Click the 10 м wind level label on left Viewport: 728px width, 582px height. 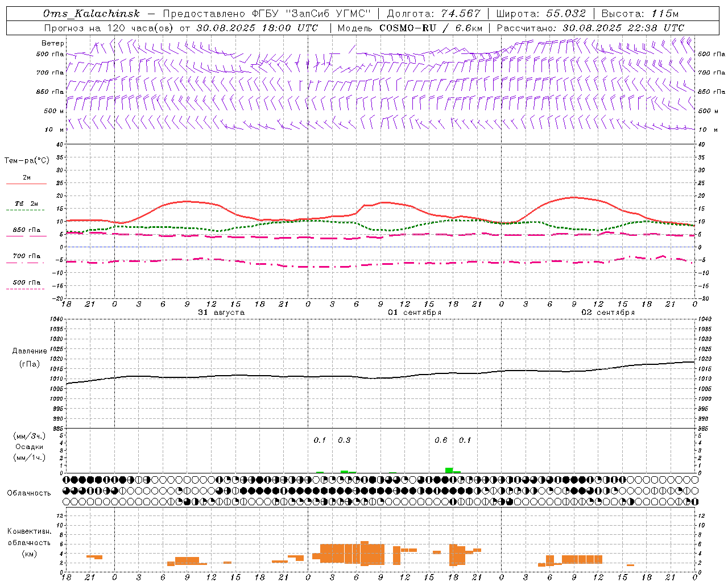[x=55, y=130]
